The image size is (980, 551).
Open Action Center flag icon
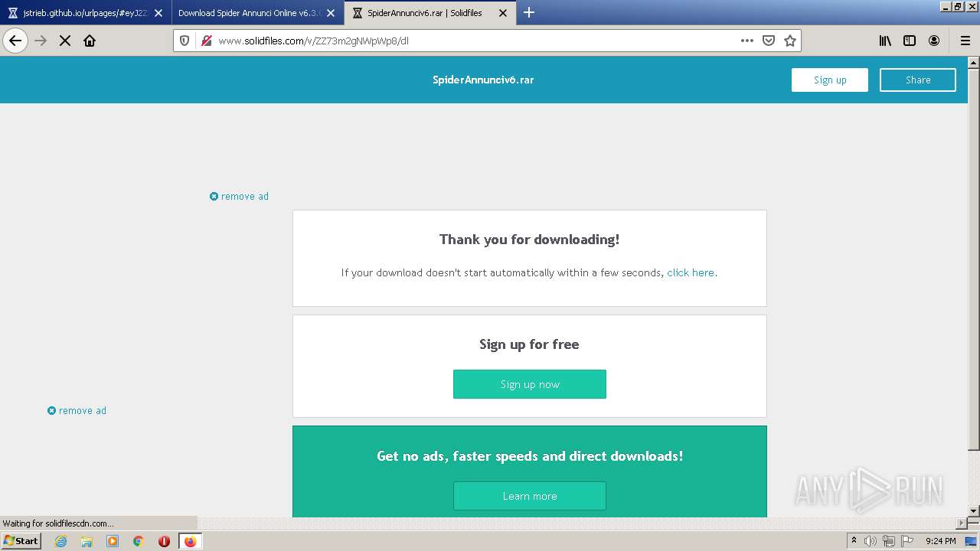(x=906, y=541)
